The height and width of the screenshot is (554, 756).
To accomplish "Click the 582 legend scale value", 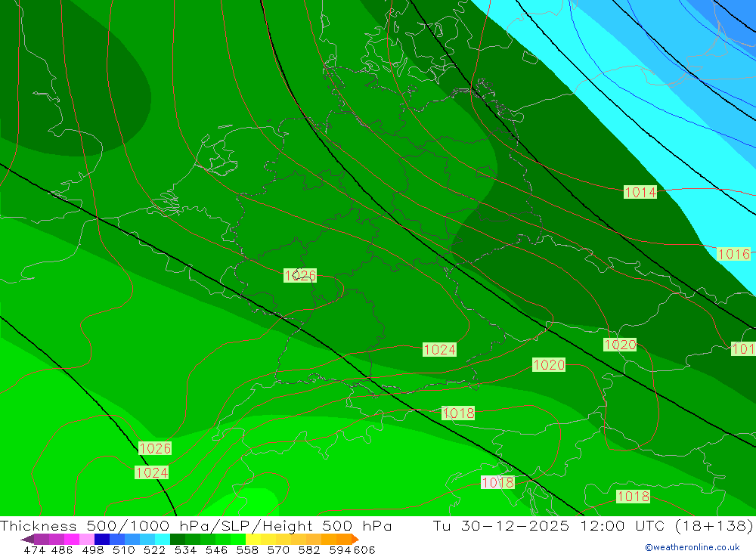I will (x=308, y=550).
